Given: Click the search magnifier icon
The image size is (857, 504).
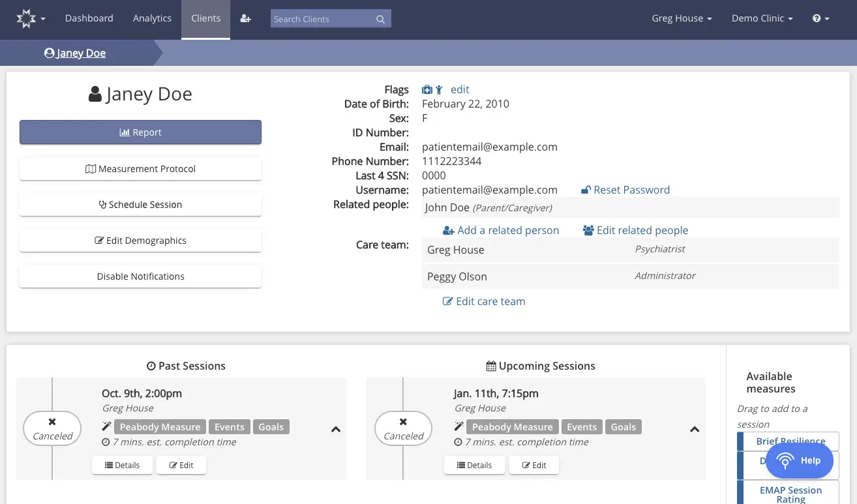Looking at the screenshot, I should [380, 19].
